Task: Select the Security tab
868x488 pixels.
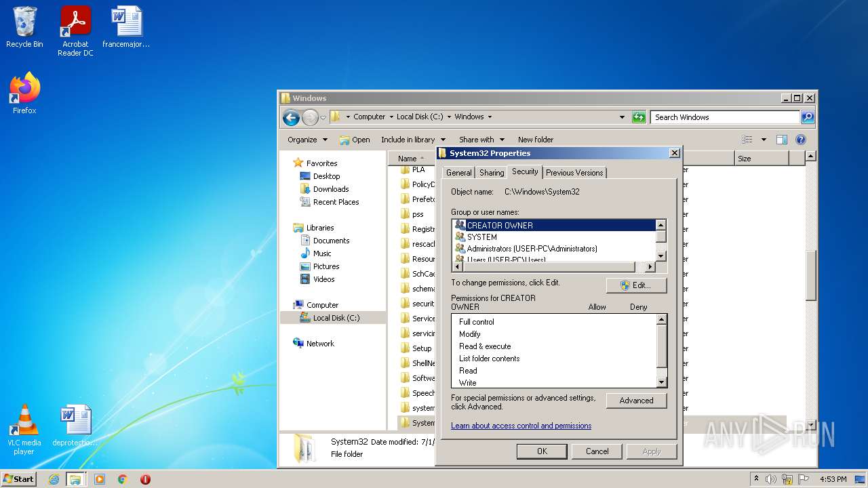Action: click(525, 171)
